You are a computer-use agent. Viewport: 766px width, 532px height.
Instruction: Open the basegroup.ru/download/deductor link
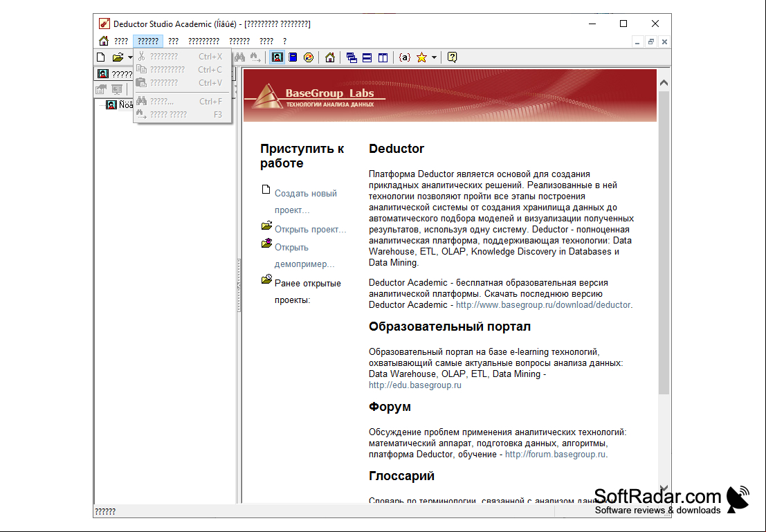(x=543, y=305)
